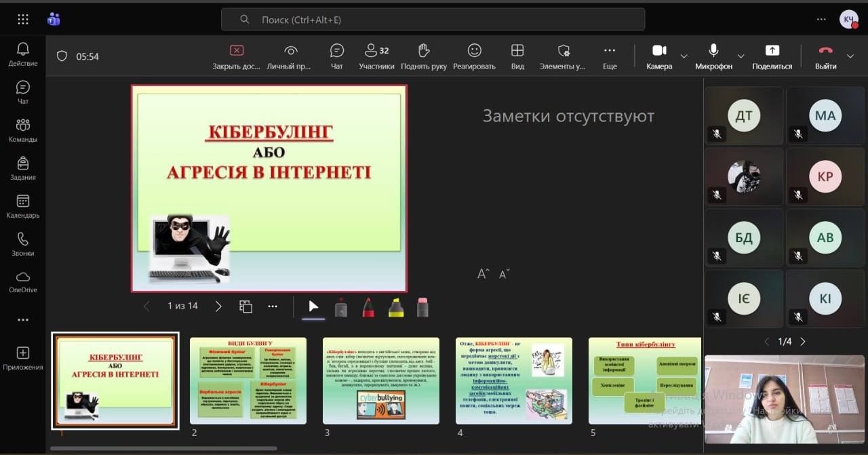Select the yellow highlighter tool

(396, 307)
